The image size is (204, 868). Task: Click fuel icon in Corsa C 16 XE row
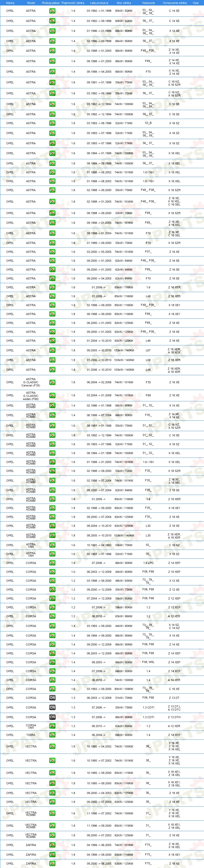coord(52,689)
